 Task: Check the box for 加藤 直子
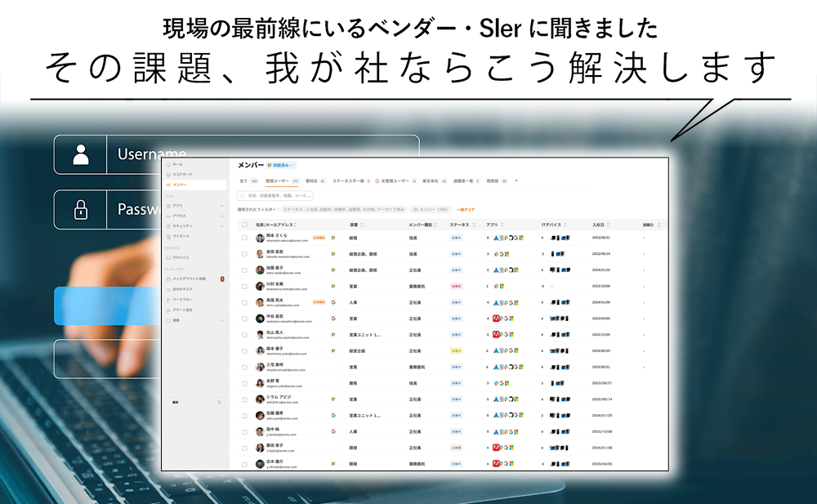coord(244,270)
